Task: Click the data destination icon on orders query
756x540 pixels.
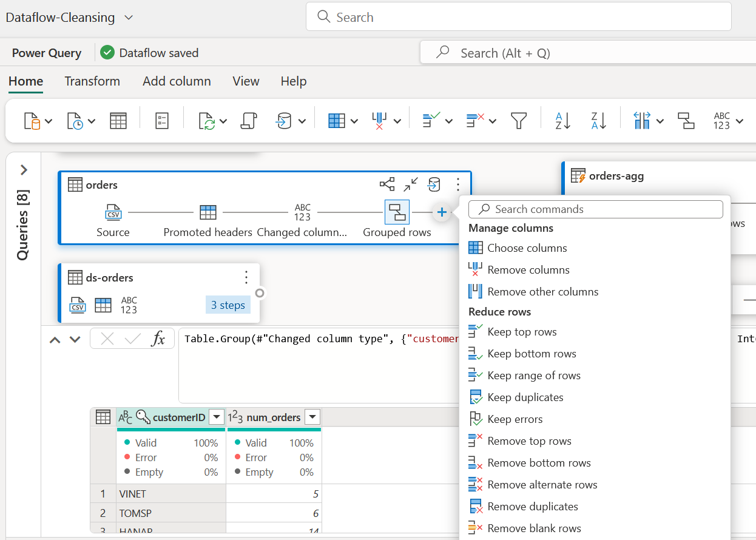Action: coord(434,184)
